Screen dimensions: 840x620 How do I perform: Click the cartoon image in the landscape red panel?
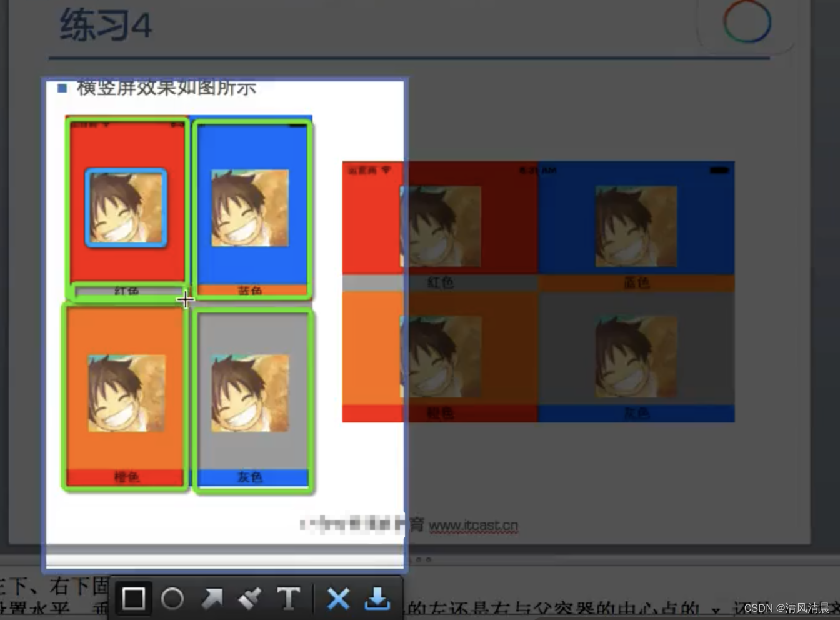tap(440, 227)
